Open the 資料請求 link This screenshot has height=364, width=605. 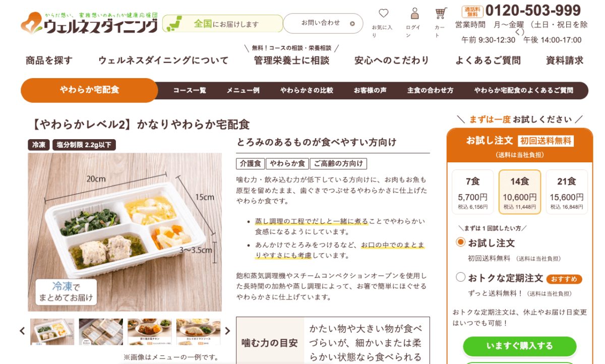pyautogui.click(x=565, y=60)
